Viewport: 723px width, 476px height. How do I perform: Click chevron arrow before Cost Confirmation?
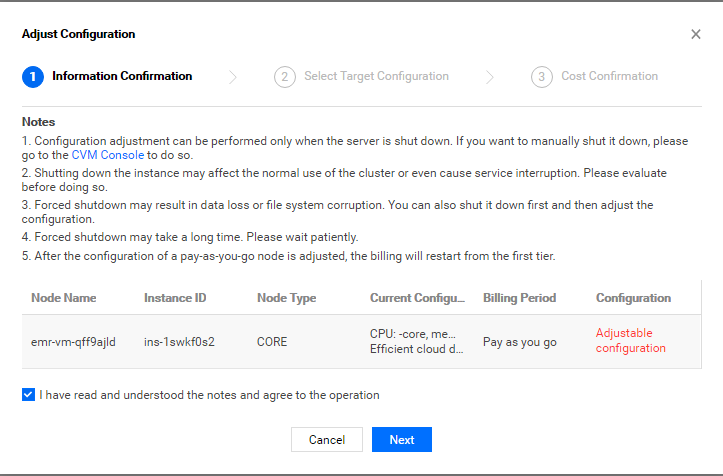click(490, 77)
